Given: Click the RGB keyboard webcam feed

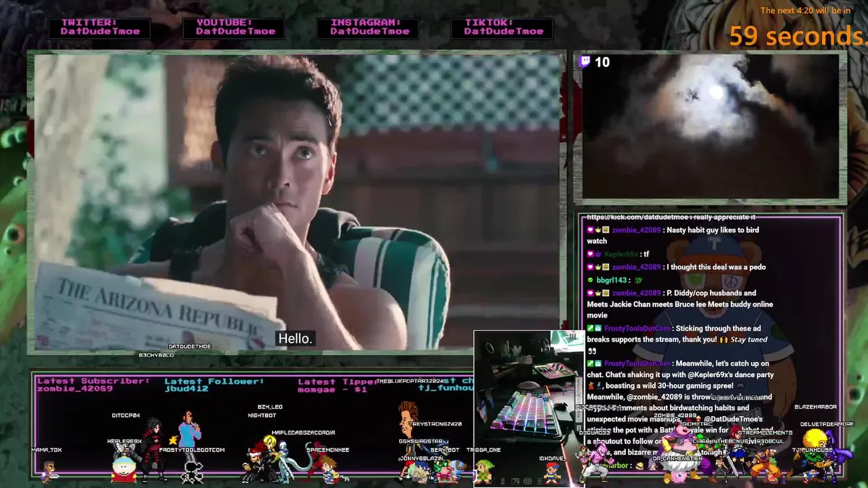Looking at the screenshot, I should [528, 409].
